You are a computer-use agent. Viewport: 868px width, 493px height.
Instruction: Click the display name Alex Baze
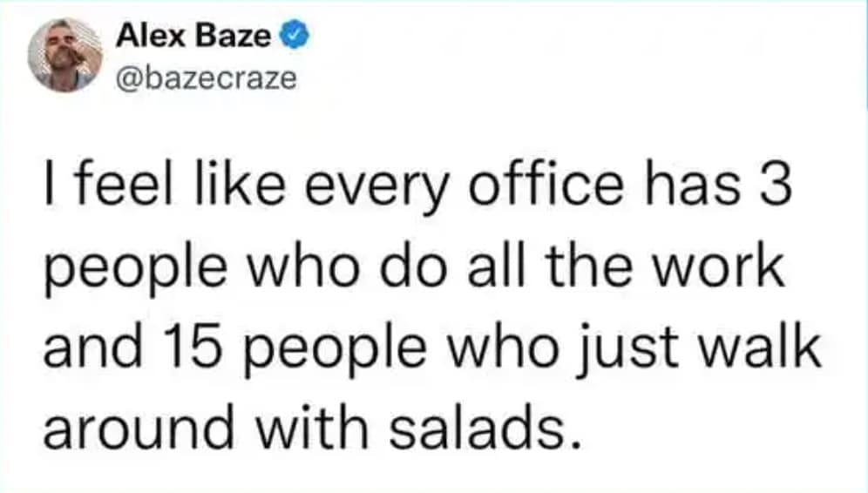[x=195, y=38]
